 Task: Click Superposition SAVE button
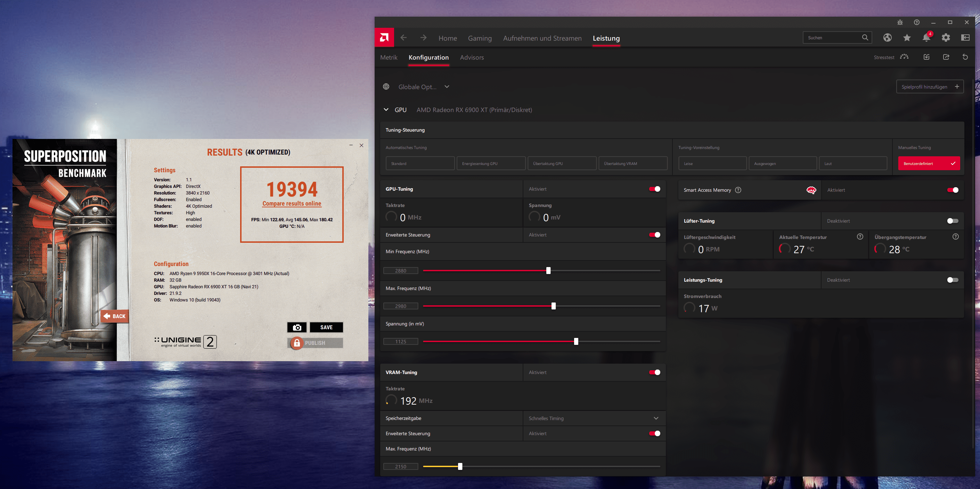(326, 328)
